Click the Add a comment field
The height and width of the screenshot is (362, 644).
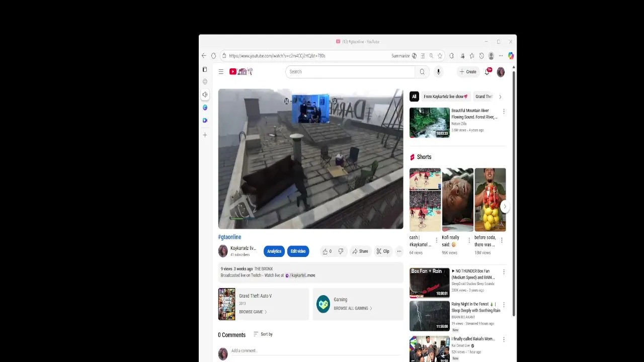click(x=315, y=350)
